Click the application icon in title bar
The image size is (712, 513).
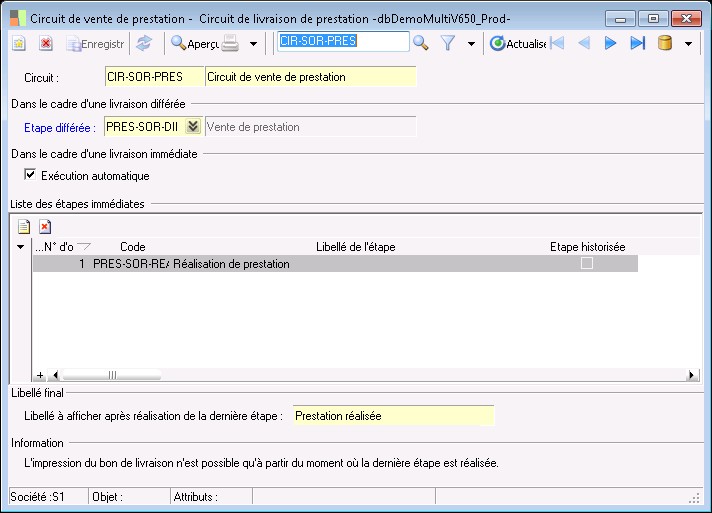point(18,19)
